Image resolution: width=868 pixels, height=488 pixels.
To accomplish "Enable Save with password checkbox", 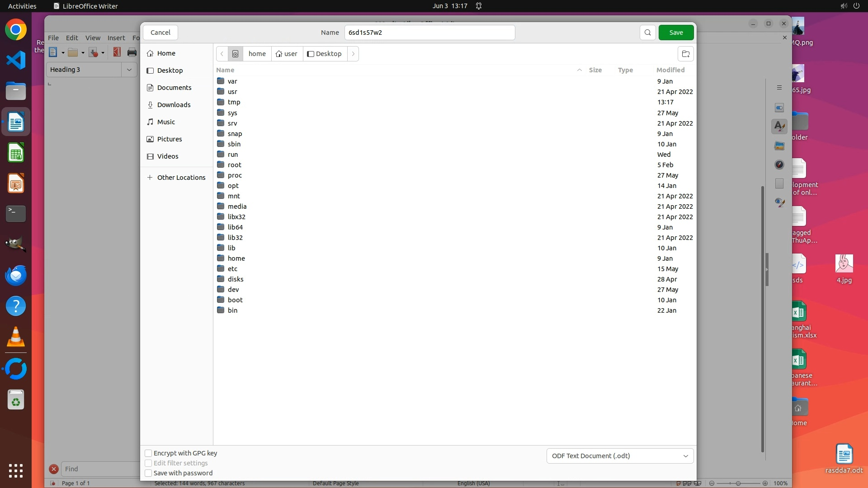I will pos(148,473).
